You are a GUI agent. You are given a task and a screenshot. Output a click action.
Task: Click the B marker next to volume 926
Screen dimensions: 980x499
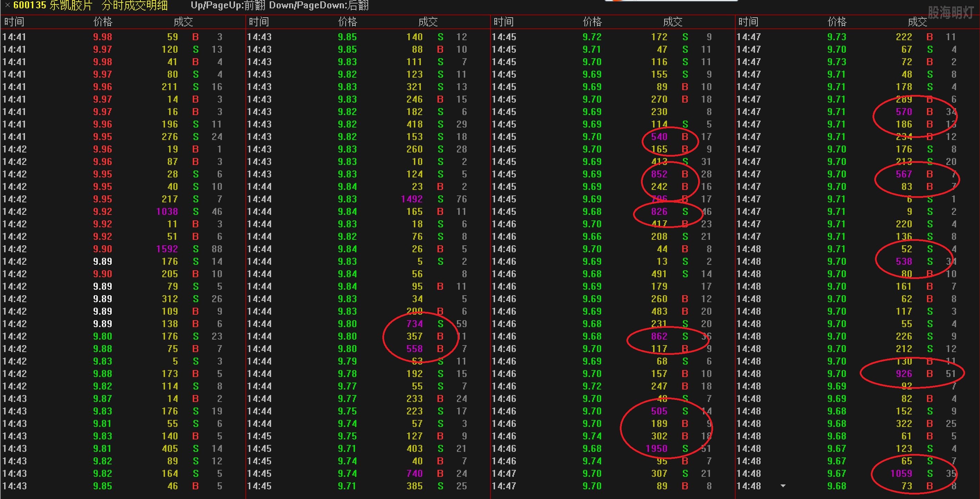pyautogui.click(x=929, y=374)
